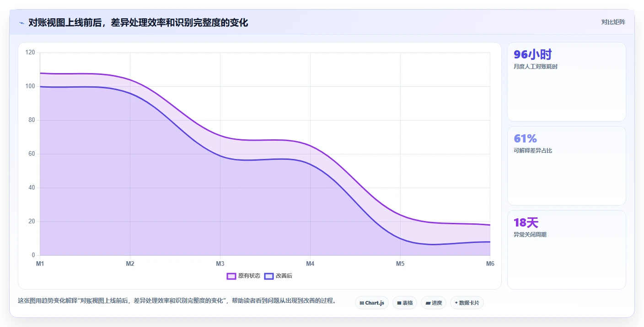The width and height of the screenshot is (644, 327).
Task: Click the 96小时 metric value
Action: [x=533, y=55]
